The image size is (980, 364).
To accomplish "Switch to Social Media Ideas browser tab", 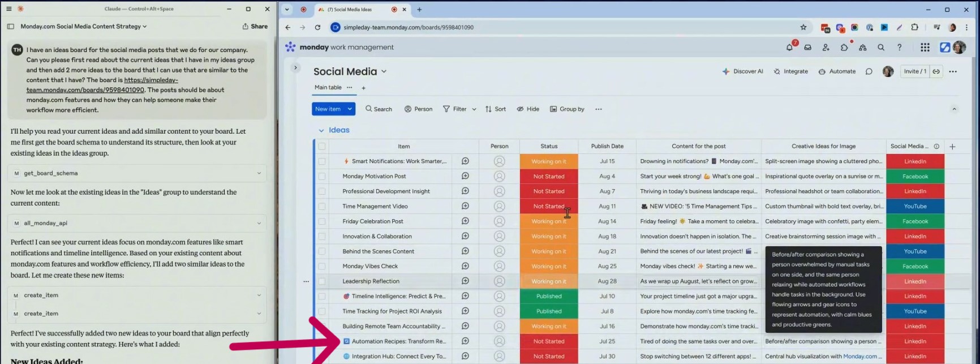I will [x=362, y=10].
